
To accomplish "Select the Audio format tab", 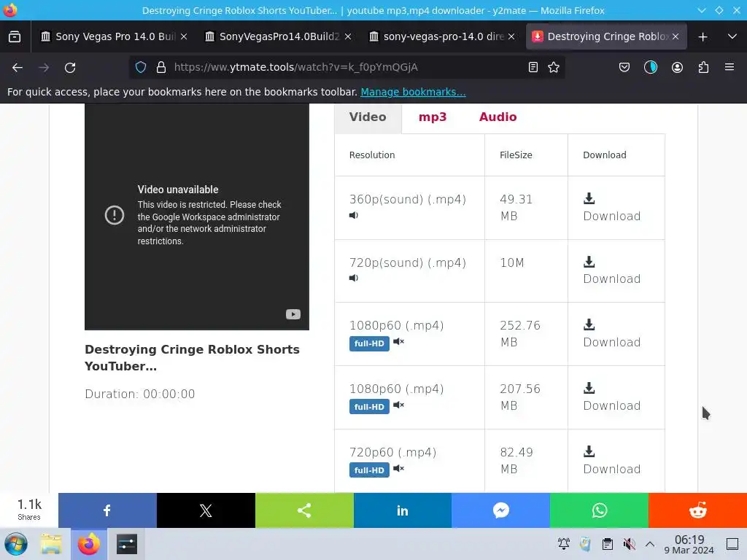I will coord(498,117).
